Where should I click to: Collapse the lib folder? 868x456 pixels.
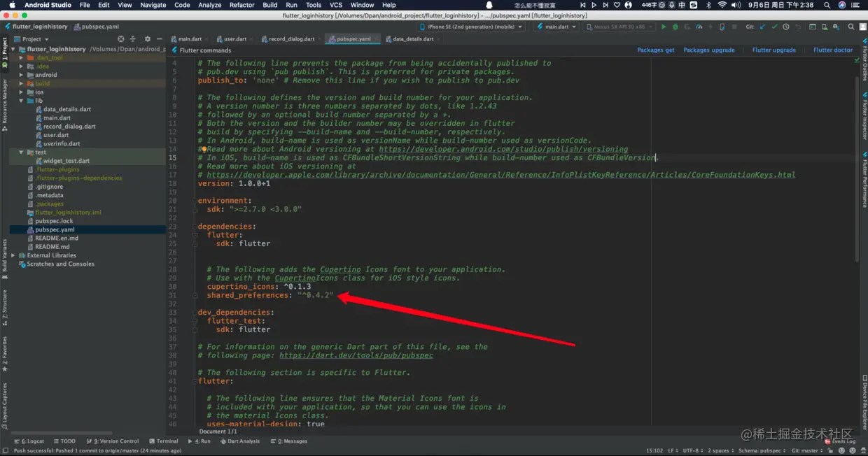22,101
